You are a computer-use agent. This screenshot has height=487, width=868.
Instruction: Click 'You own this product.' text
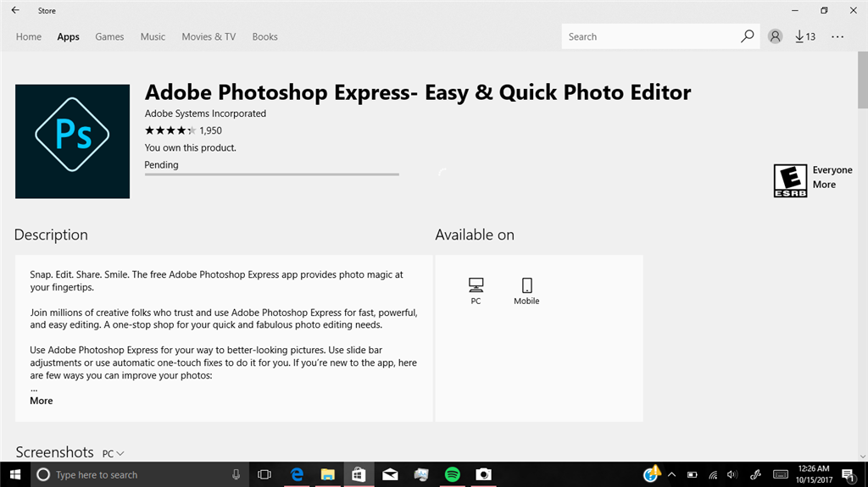coord(191,147)
